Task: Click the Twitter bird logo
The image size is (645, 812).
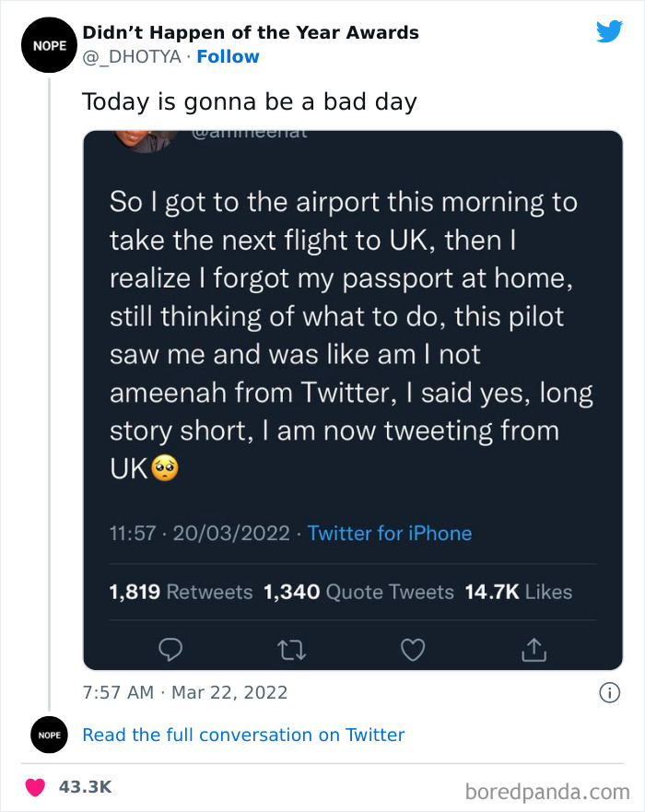Action: pos(609,32)
